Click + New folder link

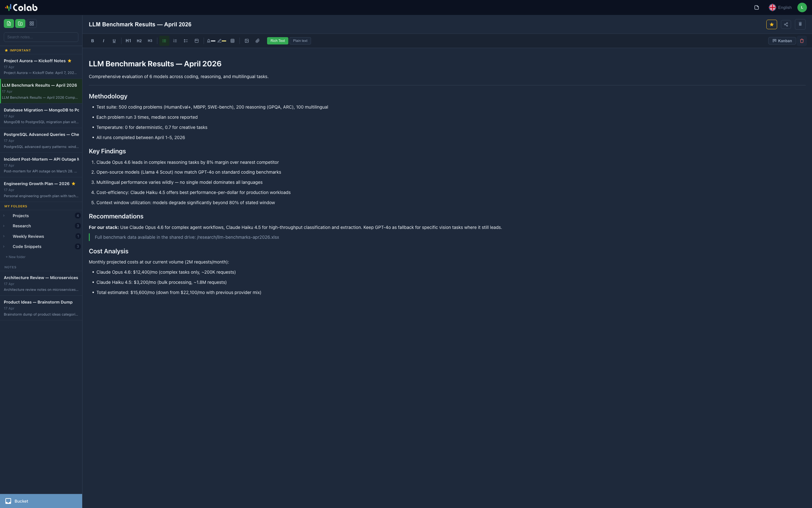click(16, 257)
